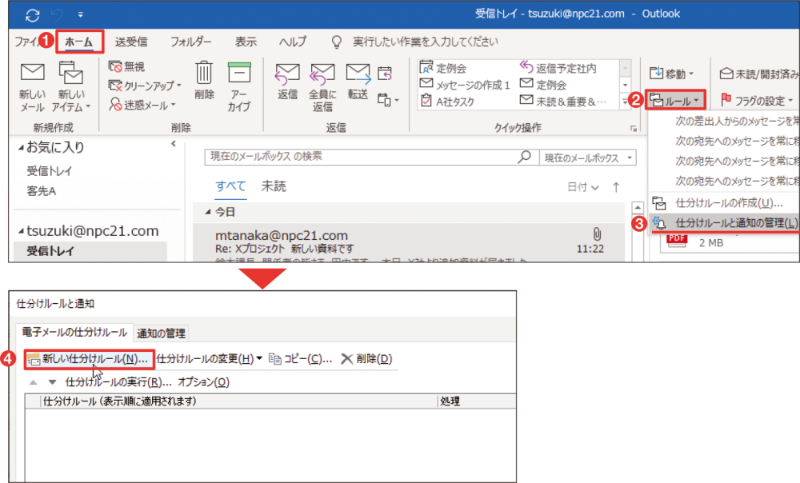Click the Delete (削除) rule button
The height and width of the screenshot is (483, 800).
point(367,358)
